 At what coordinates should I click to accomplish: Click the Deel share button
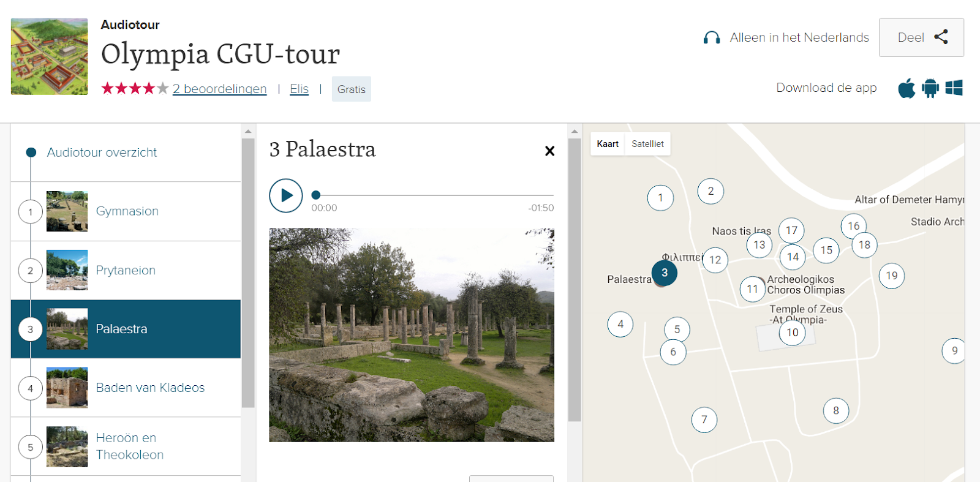(921, 37)
